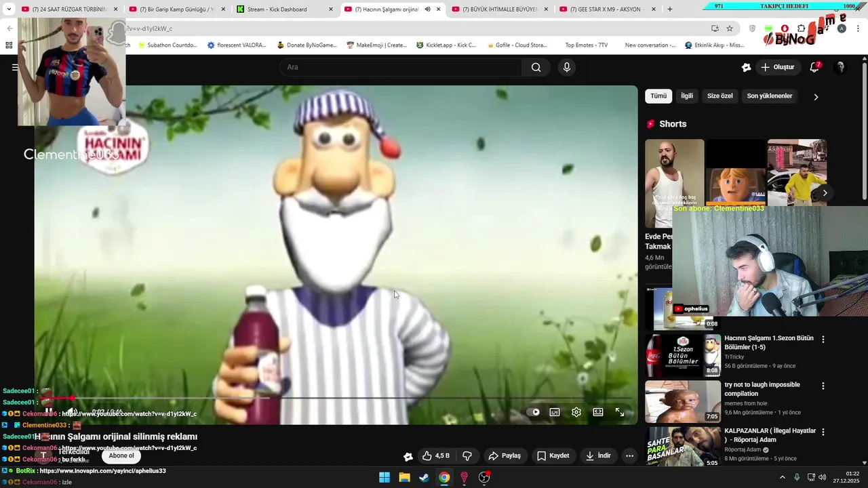The width and height of the screenshot is (868, 488).
Task: Click the Abone ol subscribe button
Action: 121,455
